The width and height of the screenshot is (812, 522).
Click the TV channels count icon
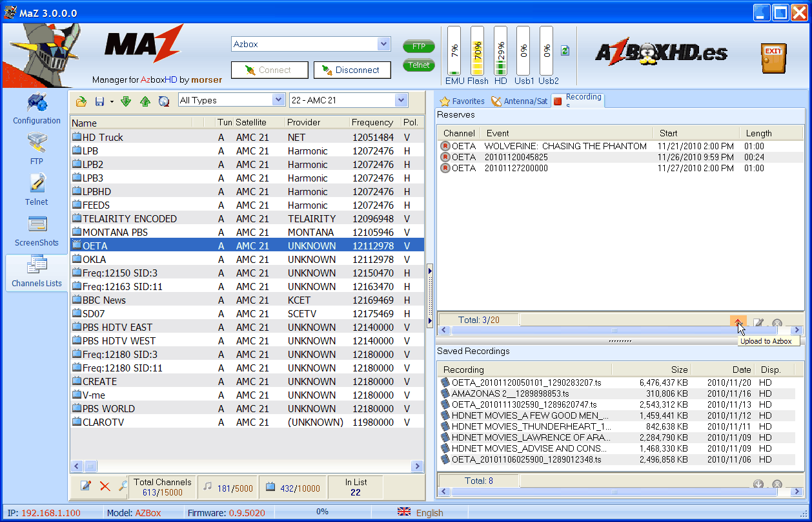pos(271,487)
